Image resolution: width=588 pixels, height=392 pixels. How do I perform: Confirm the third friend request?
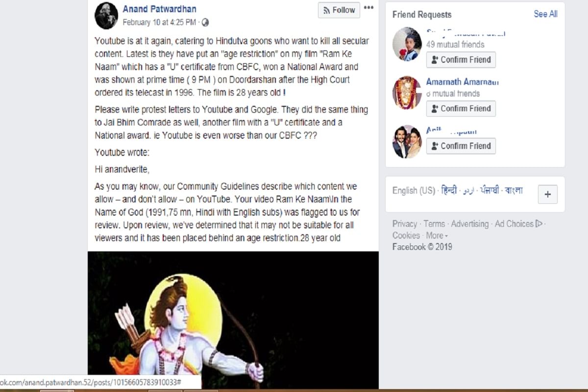tap(461, 146)
